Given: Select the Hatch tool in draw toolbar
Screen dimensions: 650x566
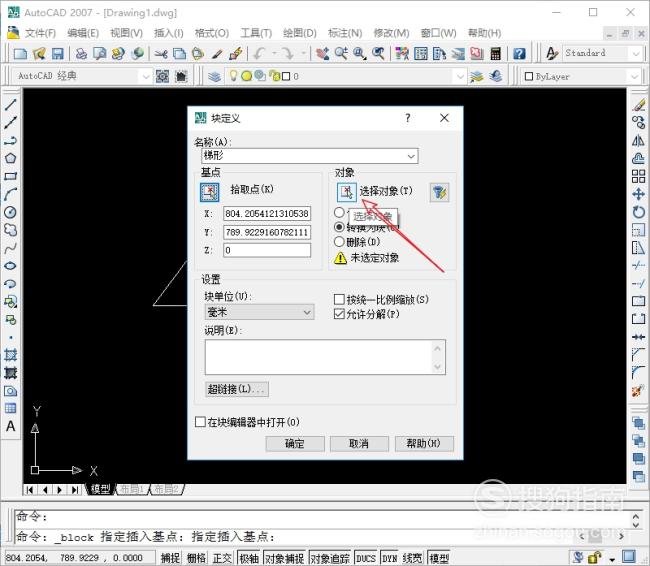Looking at the screenshot, I should (x=10, y=355).
